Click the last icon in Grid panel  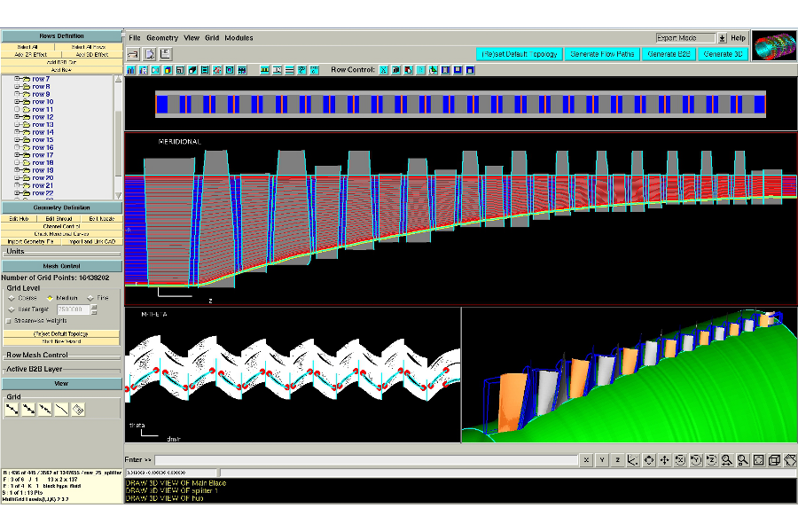[x=78, y=409]
